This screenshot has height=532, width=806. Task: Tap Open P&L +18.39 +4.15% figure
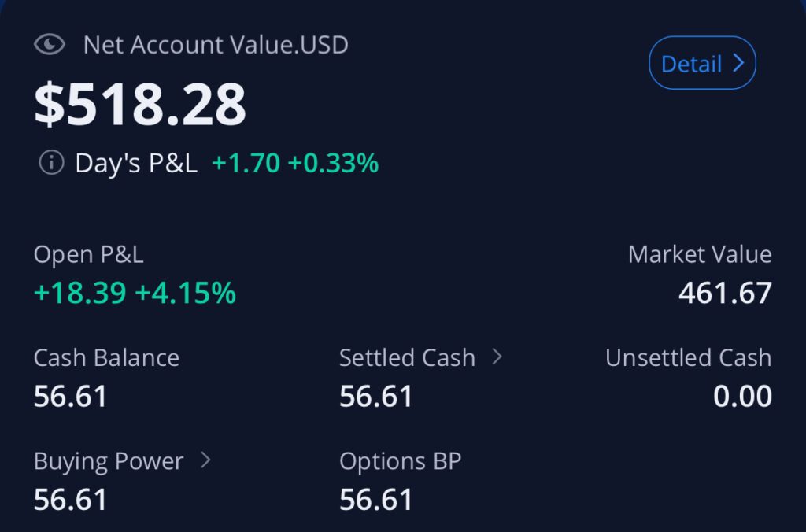pyautogui.click(x=135, y=293)
